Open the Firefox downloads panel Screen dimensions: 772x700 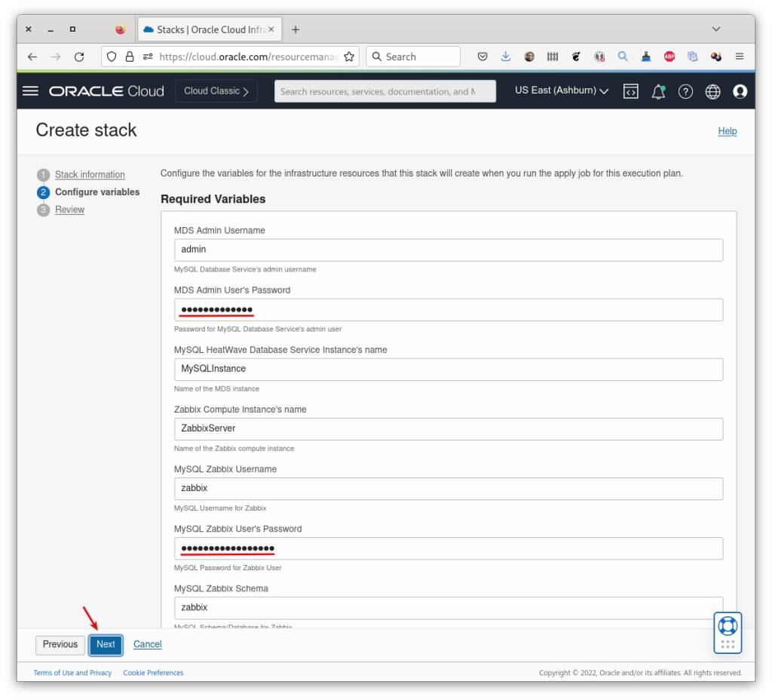506,57
